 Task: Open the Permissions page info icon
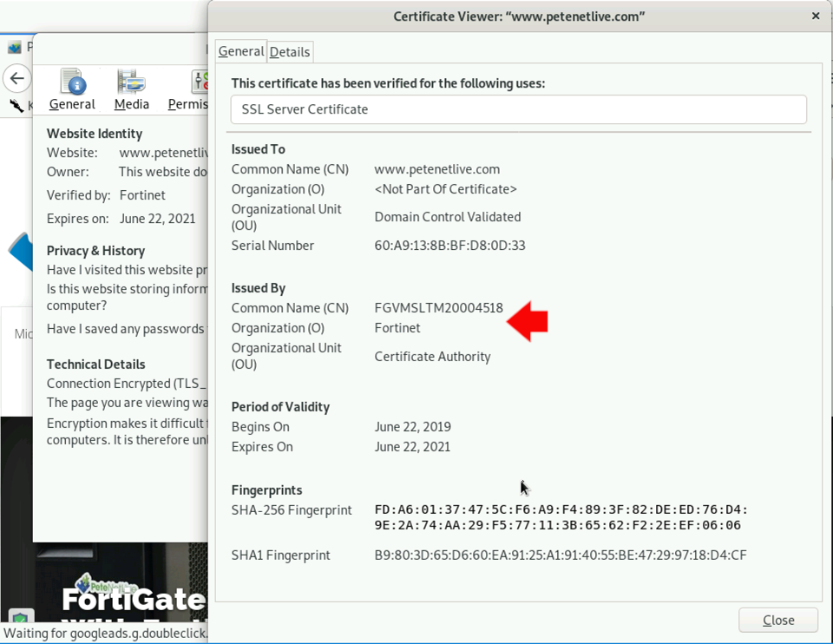188,89
